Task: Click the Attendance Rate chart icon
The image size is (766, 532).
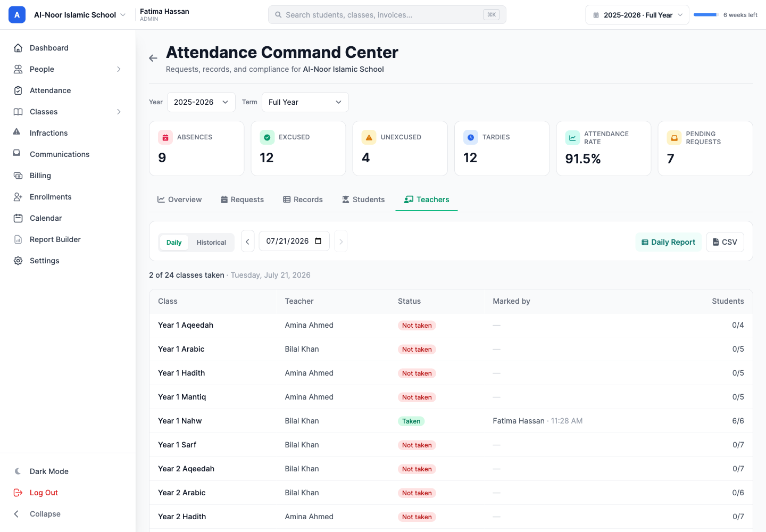Action: (572, 138)
